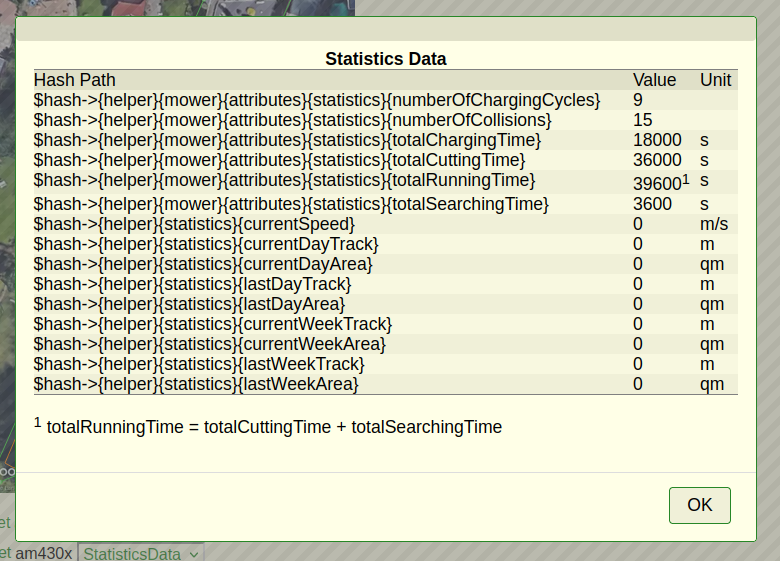This screenshot has width=780, height=561.
Task: Click the Hash Path column header
Action: [75, 80]
